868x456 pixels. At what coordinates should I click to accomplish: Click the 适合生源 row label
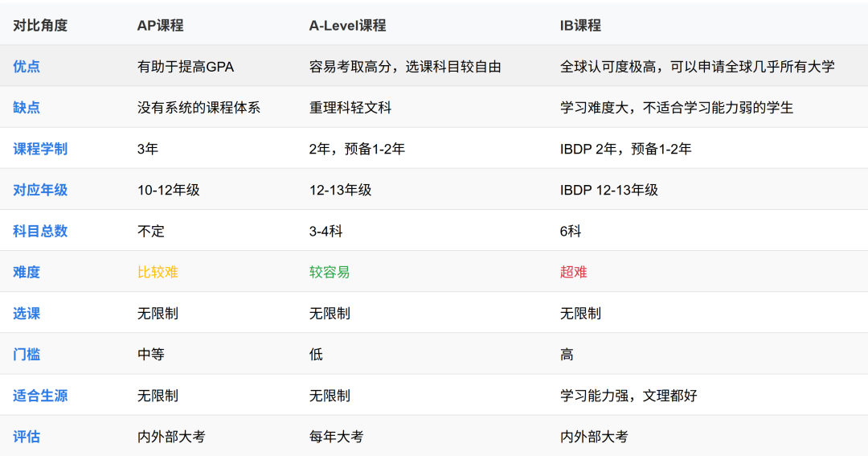[x=40, y=396]
